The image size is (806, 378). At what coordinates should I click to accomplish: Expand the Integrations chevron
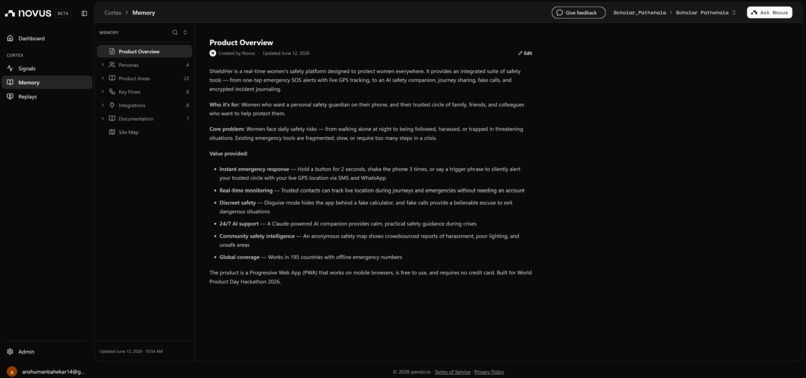(102, 105)
